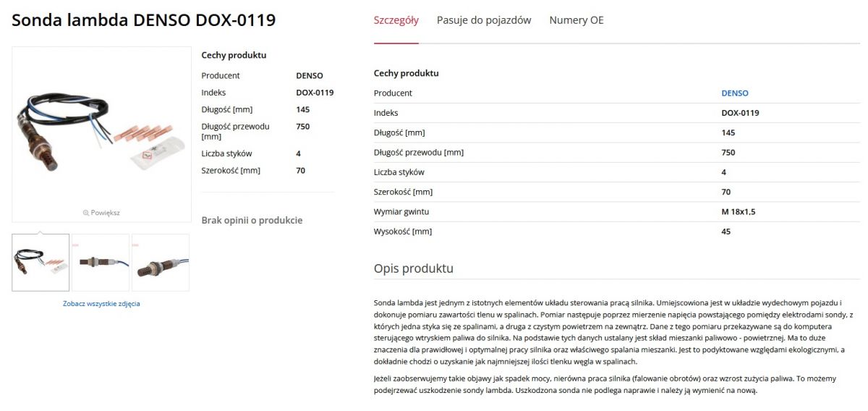Select the thumbnail showing the sensor threaded tip
Image resolution: width=868 pixels, height=411 pixels.
(161, 263)
